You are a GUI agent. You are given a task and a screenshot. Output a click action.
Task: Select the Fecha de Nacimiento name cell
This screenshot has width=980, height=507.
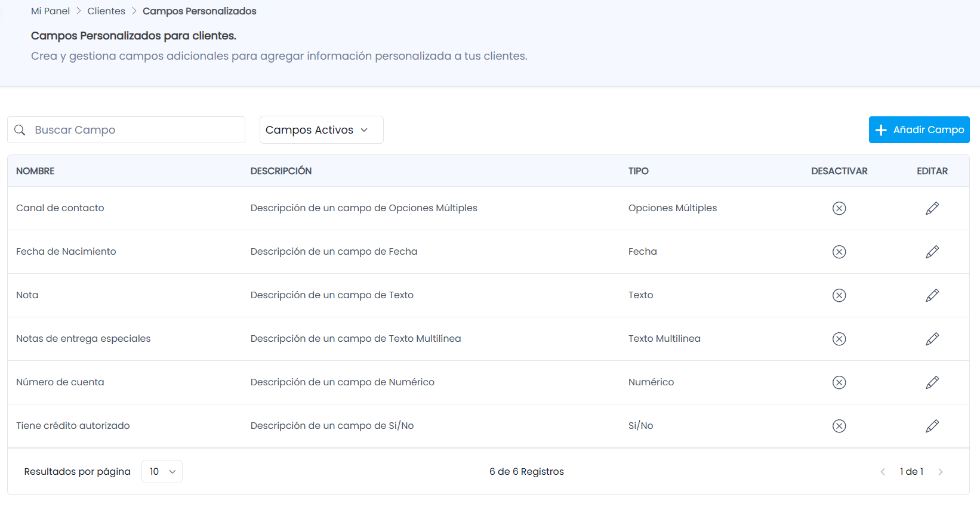[66, 252]
